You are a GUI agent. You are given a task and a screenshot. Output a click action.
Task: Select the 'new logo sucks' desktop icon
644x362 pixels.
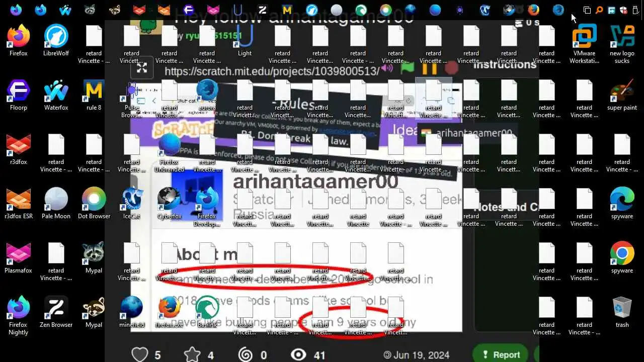(622, 44)
